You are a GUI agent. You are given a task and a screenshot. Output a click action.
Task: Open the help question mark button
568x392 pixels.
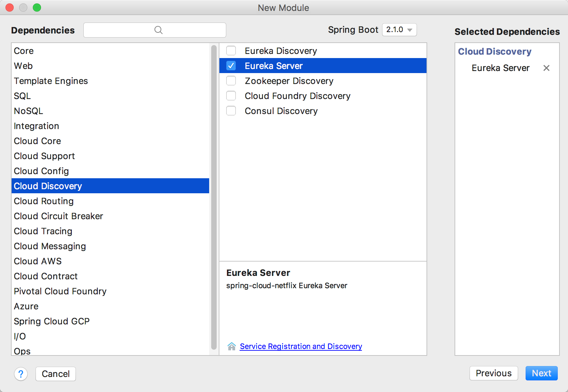21,374
